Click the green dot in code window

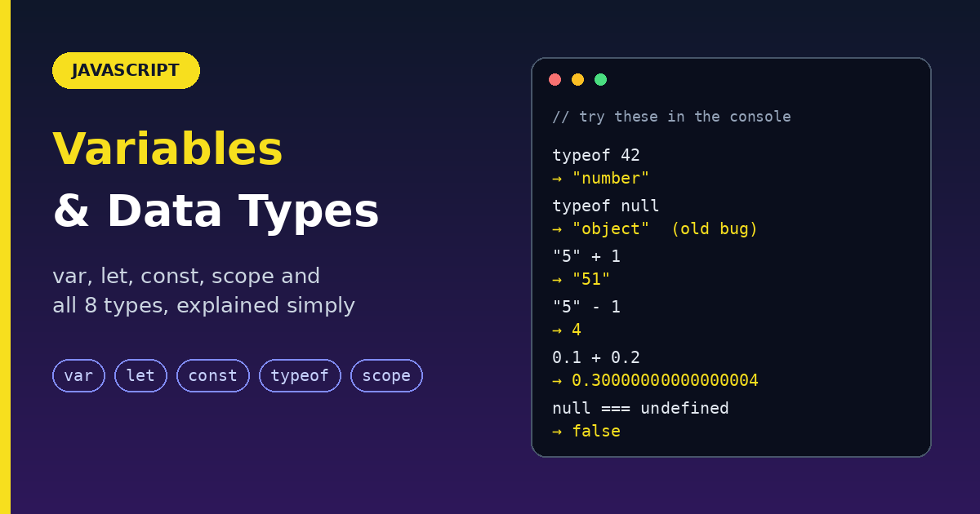click(600, 79)
